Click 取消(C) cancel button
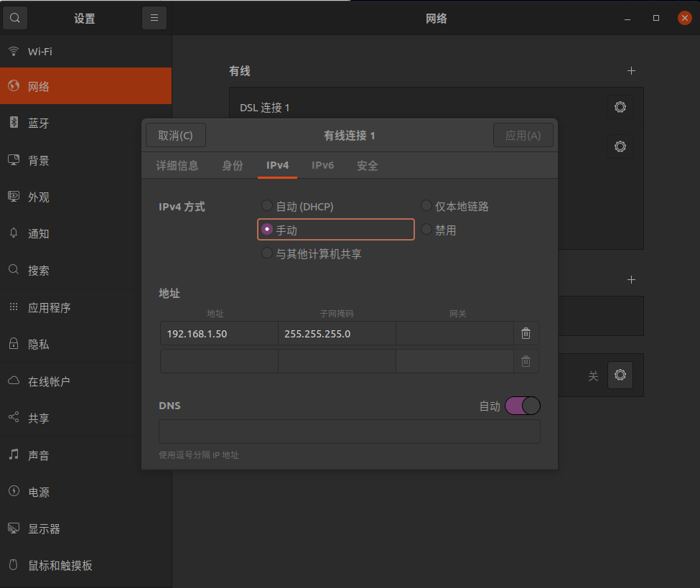This screenshot has height=588, width=700. 175,135
